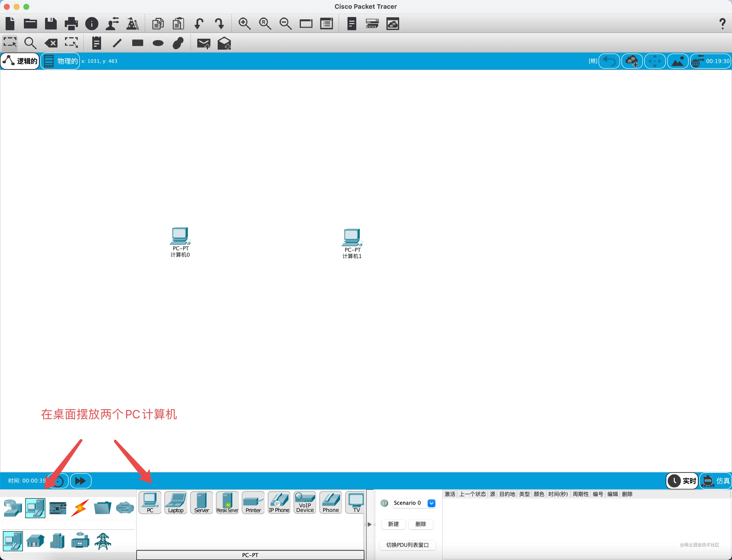Click the Paste toolbar icon
The image size is (732, 560).
(x=178, y=24)
